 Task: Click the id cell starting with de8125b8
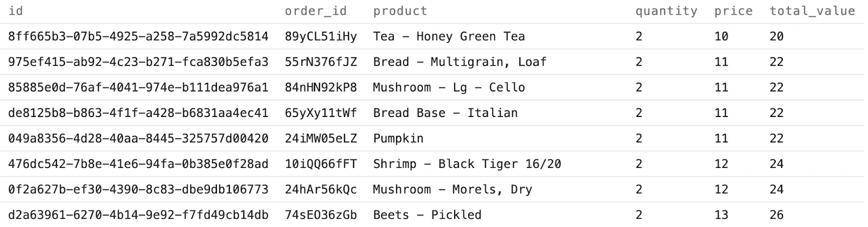click(138, 113)
